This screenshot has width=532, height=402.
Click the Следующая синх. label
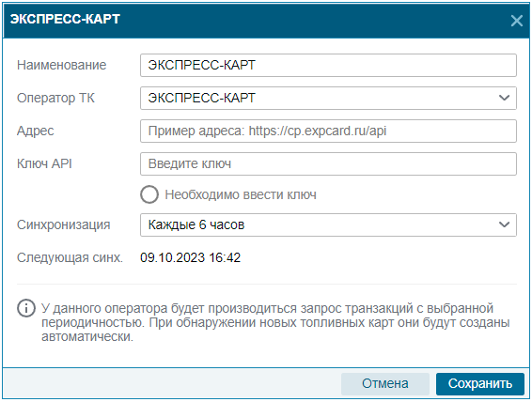click(x=70, y=257)
